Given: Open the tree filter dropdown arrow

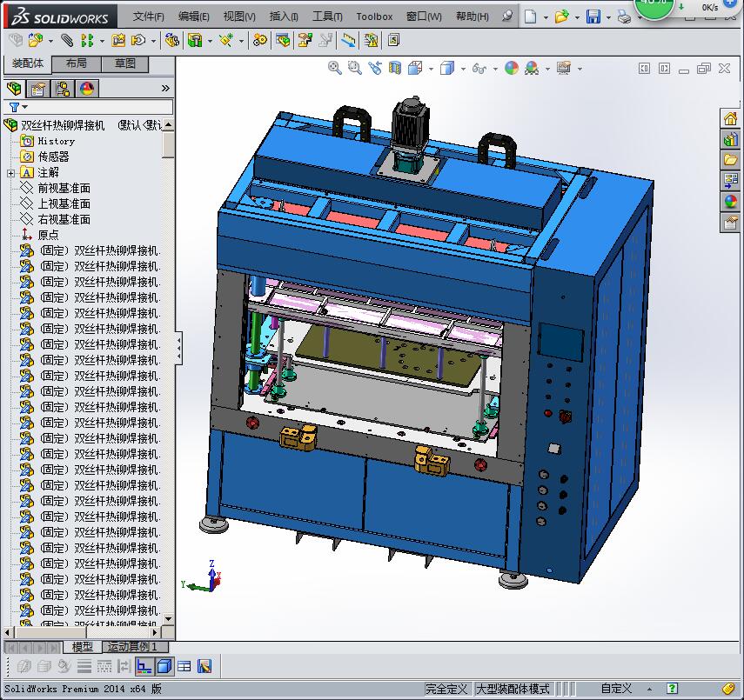Looking at the screenshot, I should (25, 107).
